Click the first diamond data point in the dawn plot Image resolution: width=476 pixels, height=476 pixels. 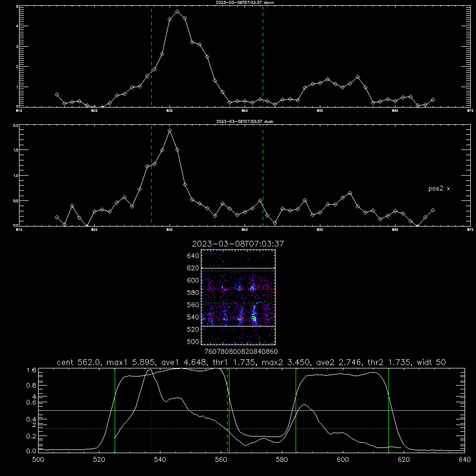click(x=57, y=95)
